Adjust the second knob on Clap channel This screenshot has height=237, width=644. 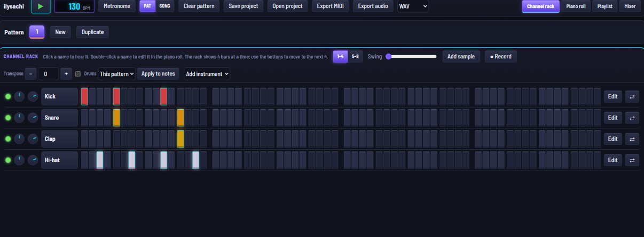[x=33, y=139]
